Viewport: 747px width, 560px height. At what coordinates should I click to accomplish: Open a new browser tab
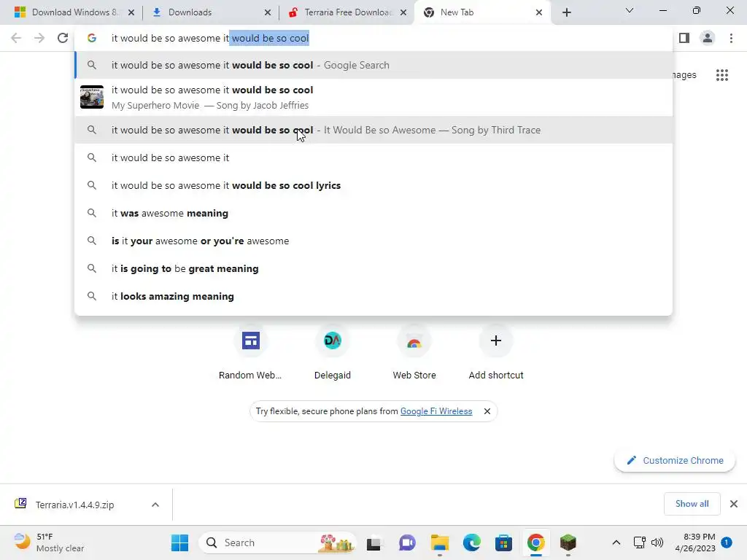tap(566, 12)
